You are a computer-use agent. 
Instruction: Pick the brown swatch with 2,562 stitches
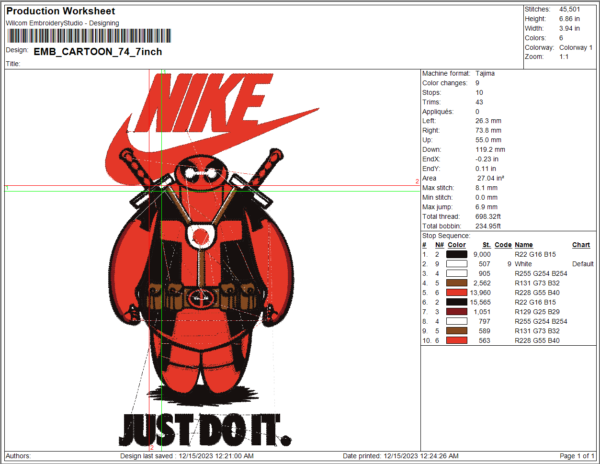click(457, 283)
